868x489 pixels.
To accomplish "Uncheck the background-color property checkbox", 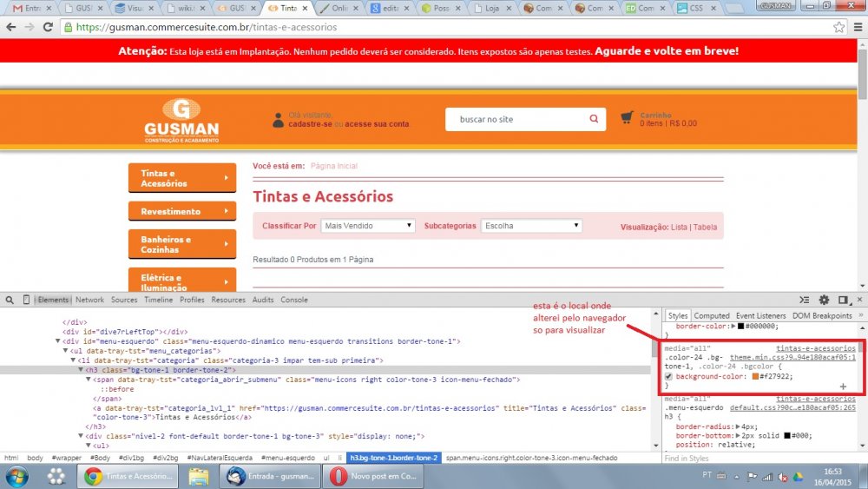I will click(x=668, y=376).
